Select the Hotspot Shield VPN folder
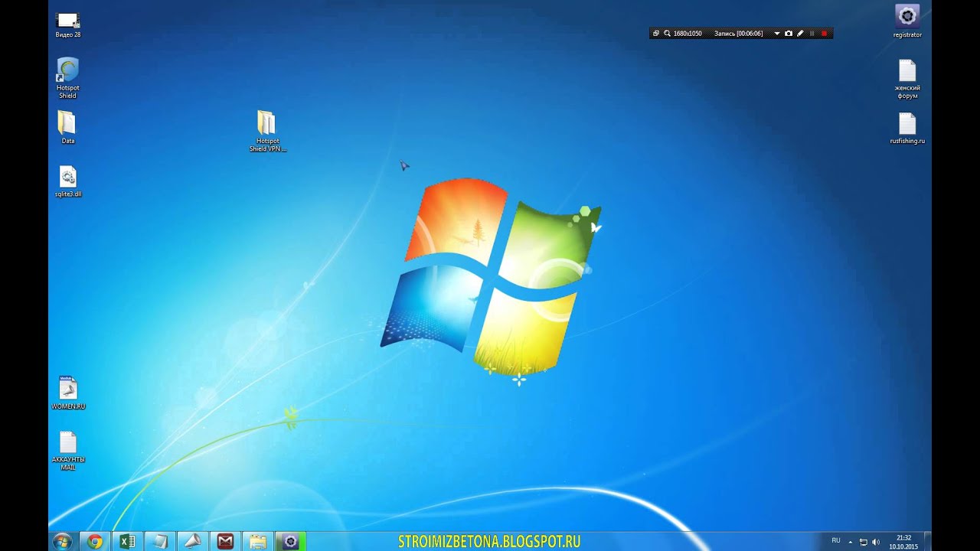The width and height of the screenshot is (980, 551). point(267,131)
